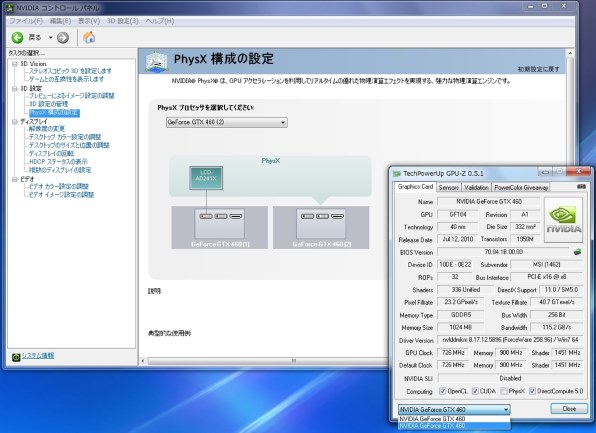
Task: Click the LCD-AD241X monitor box
Action: (206, 178)
